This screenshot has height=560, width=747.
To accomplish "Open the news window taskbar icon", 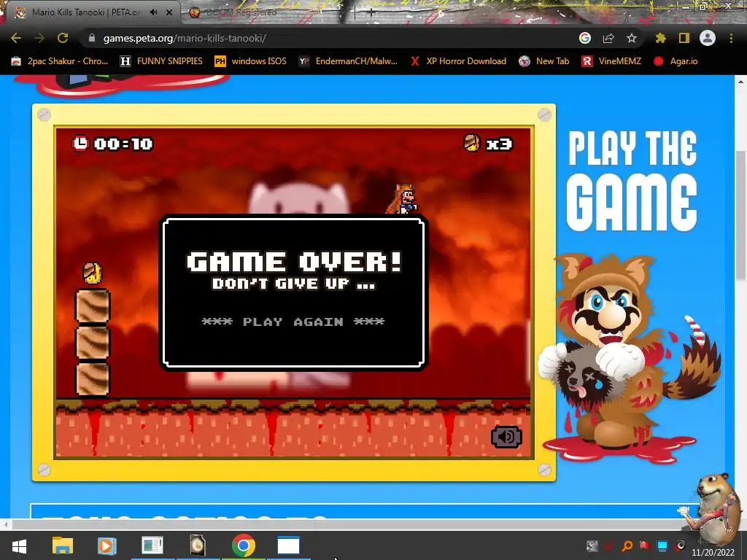I will click(x=152, y=545).
